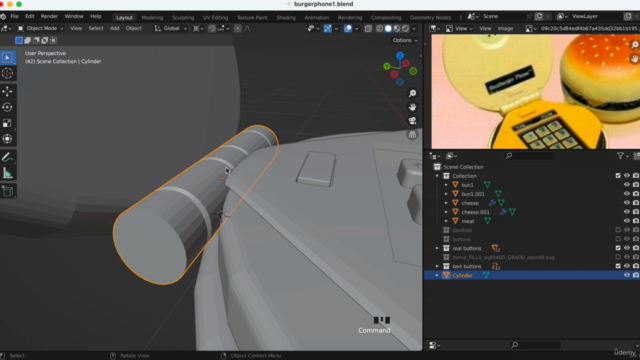Toggle the camera view icon
This screenshot has height=360, width=640.
tap(412, 121)
